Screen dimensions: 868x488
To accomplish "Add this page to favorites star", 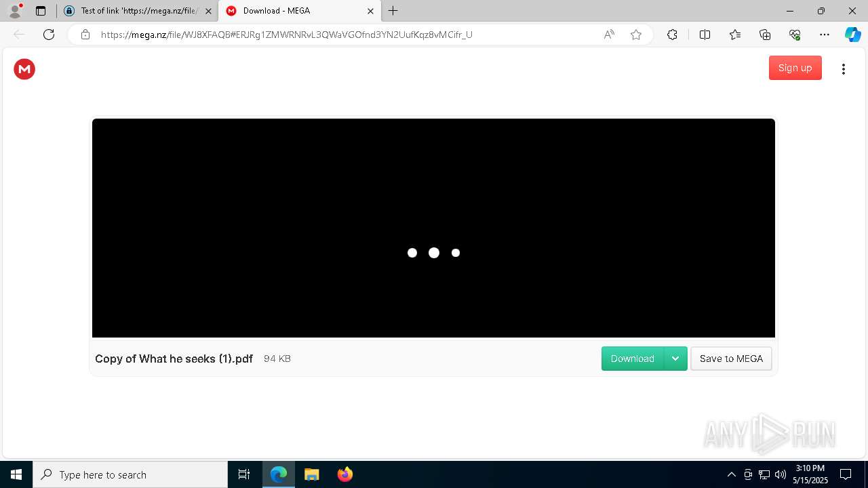I will [x=636, y=35].
